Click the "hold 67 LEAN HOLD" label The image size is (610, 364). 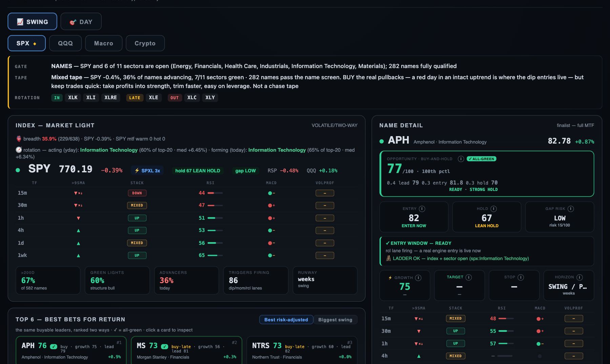(198, 171)
